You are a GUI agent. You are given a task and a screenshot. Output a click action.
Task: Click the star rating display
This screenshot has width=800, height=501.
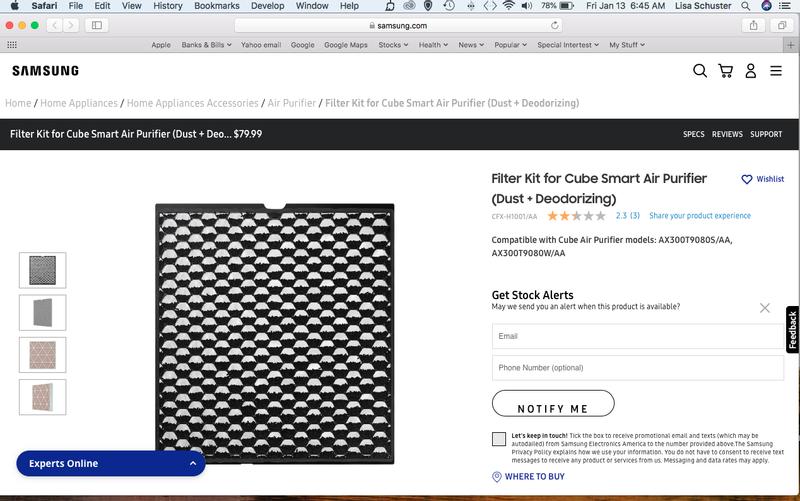[x=576, y=216]
